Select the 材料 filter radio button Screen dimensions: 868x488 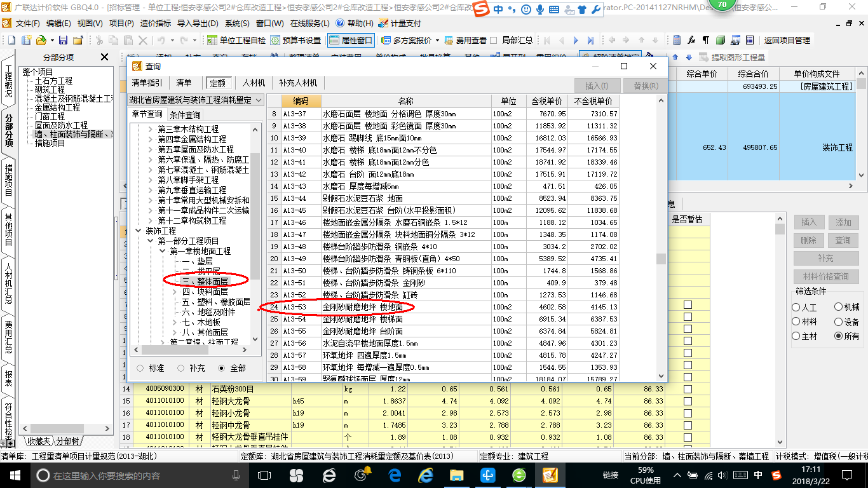[796, 322]
